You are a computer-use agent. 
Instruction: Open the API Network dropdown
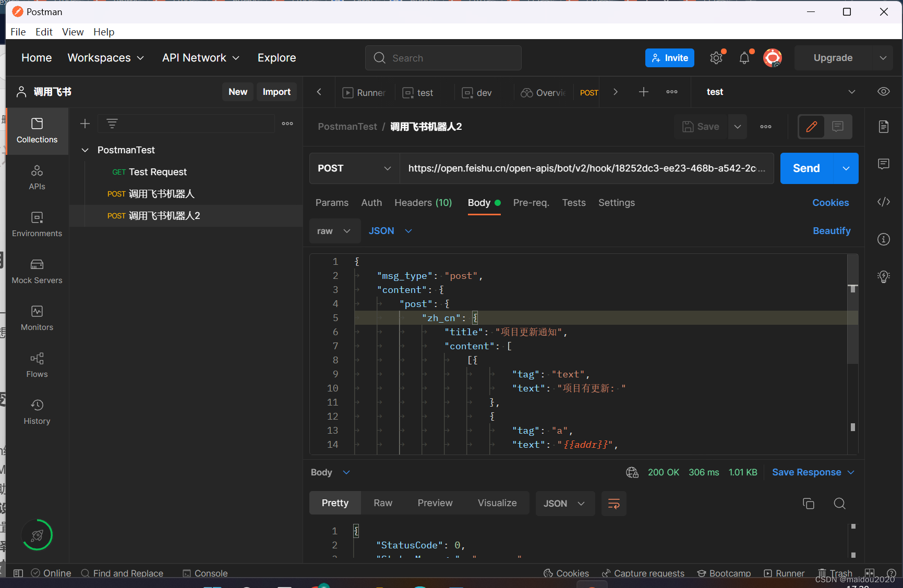coord(201,58)
